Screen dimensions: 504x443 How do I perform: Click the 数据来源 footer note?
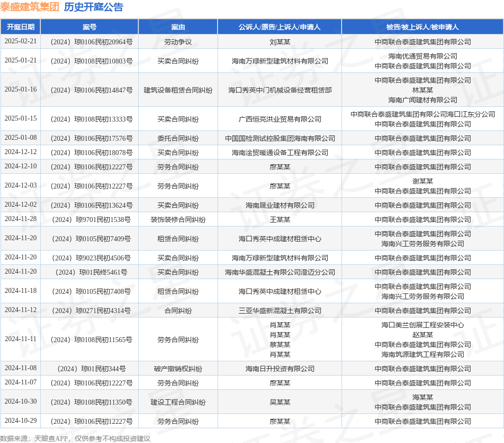tap(75, 439)
